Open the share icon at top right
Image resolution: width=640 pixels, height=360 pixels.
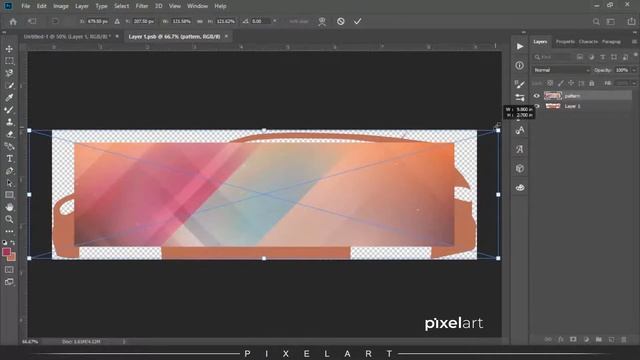(x=631, y=21)
